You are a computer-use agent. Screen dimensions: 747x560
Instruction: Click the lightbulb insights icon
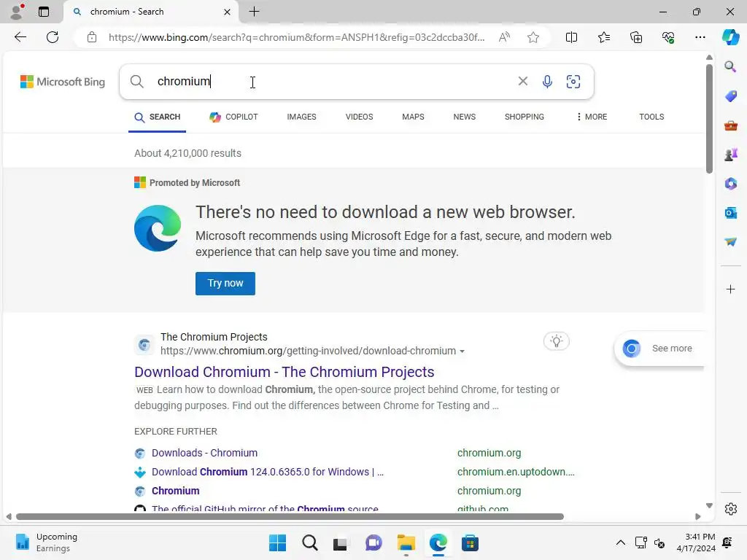point(556,341)
